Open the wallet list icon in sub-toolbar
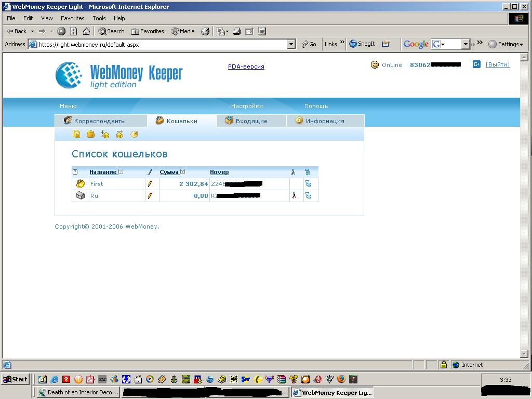 [76, 135]
